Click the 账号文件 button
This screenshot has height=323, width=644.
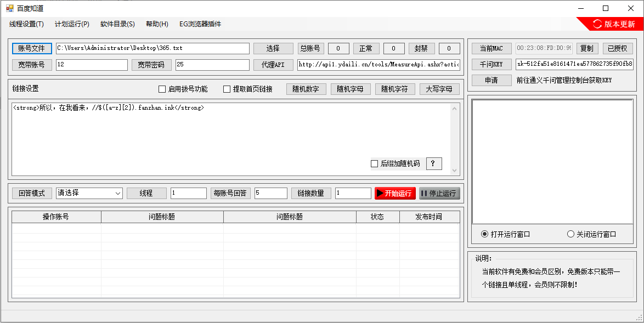pyautogui.click(x=32, y=48)
